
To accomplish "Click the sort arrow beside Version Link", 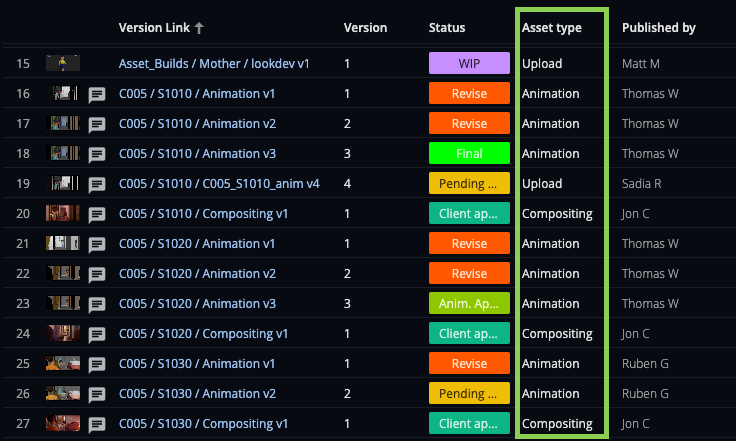I will tap(199, 28).
